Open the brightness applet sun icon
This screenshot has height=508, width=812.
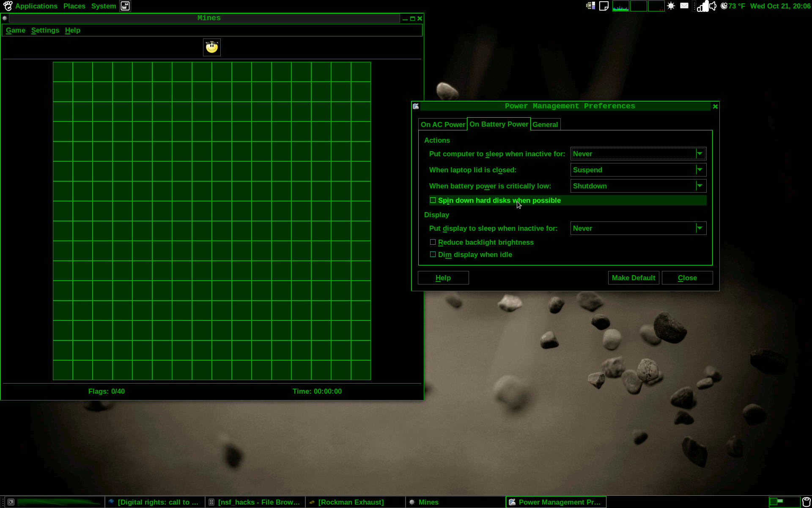click(671, 6)
